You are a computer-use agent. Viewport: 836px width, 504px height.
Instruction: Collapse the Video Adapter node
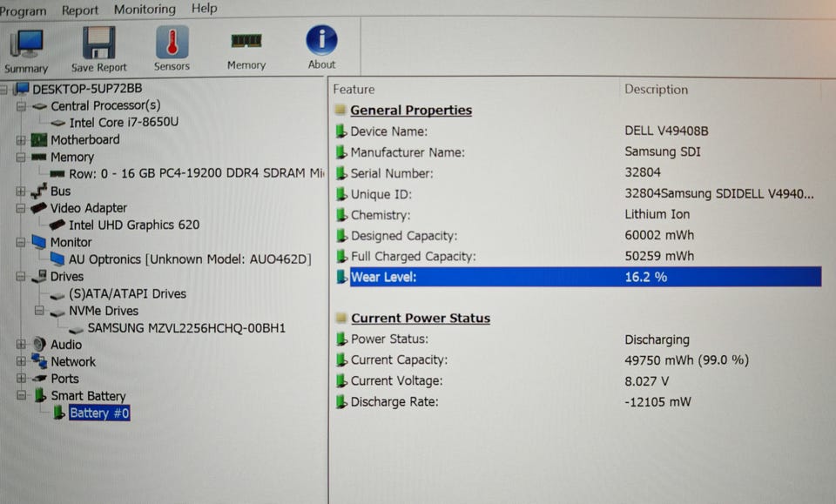coord(21,208)
